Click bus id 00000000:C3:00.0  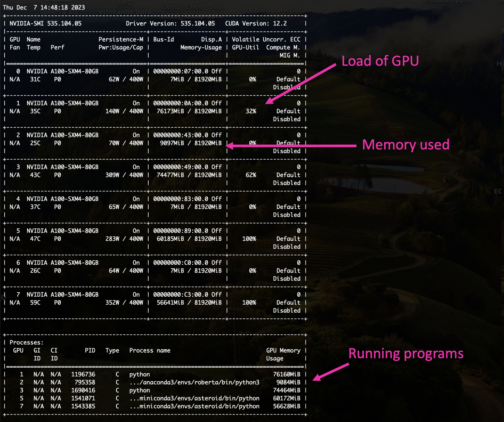click(181, 295)
